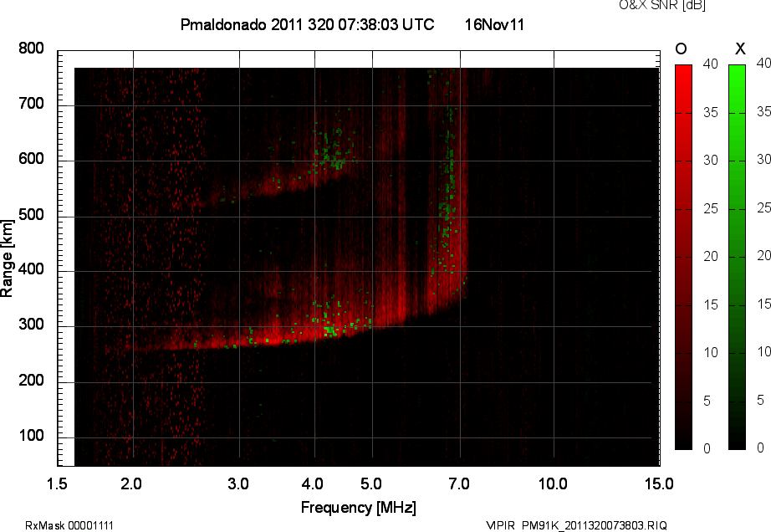Click the 400 km range tick label

31,269
